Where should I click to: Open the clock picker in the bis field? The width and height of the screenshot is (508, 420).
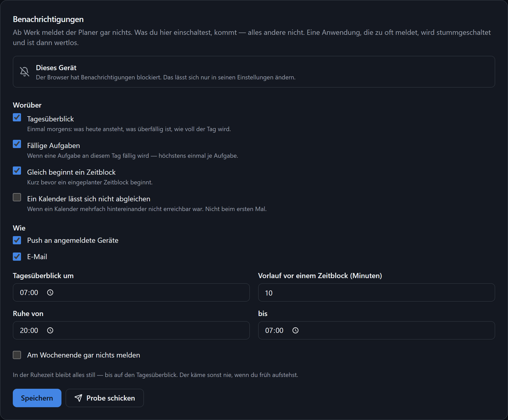click(x=295, y=330)
